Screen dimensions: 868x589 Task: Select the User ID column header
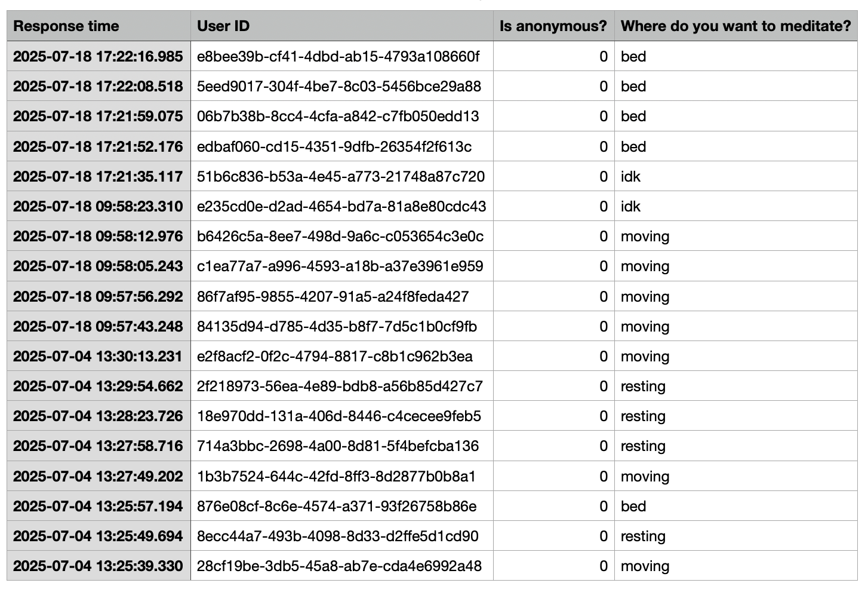point(342,26)
